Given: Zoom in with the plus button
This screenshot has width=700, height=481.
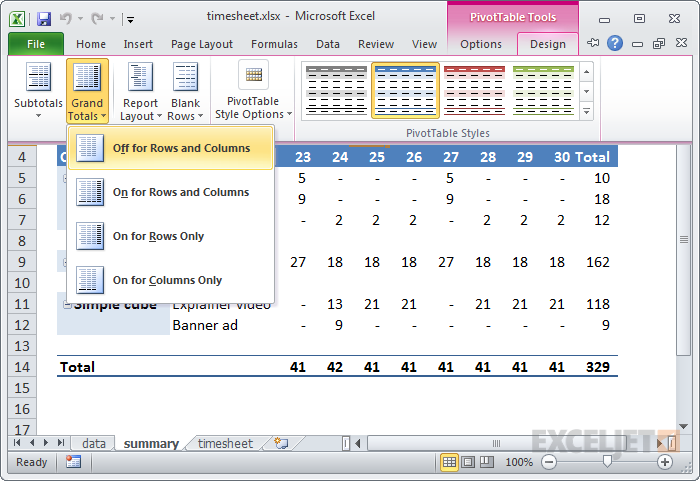Looking at the screenshot, I should click(665, 462).
